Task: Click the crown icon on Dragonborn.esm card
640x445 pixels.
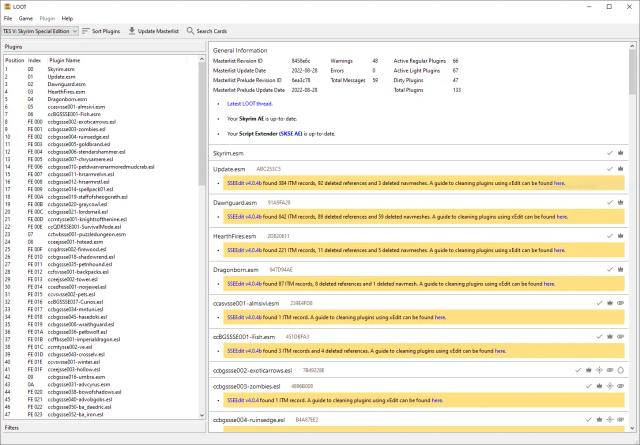Action: (x=622, y=269)
